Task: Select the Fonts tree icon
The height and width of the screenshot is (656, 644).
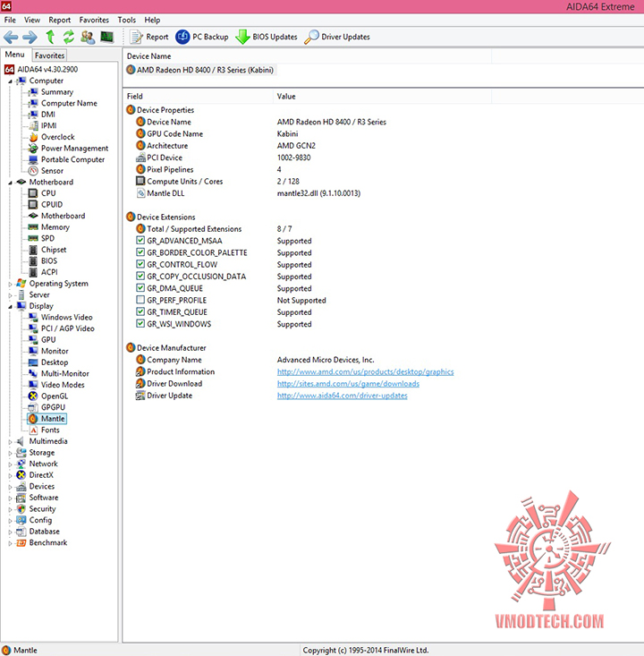Action: point(33,430)
